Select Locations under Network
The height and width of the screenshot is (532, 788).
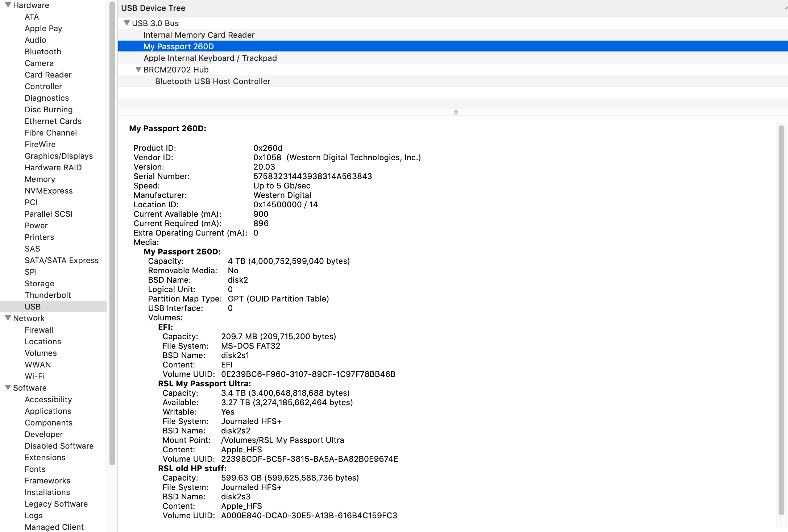coord(43,341)
